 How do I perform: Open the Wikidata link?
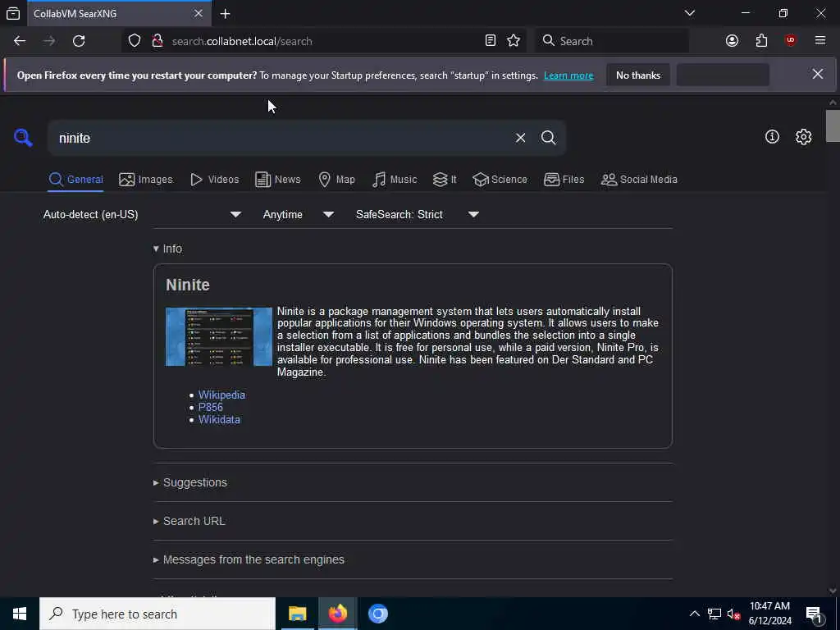coord(219,419)
